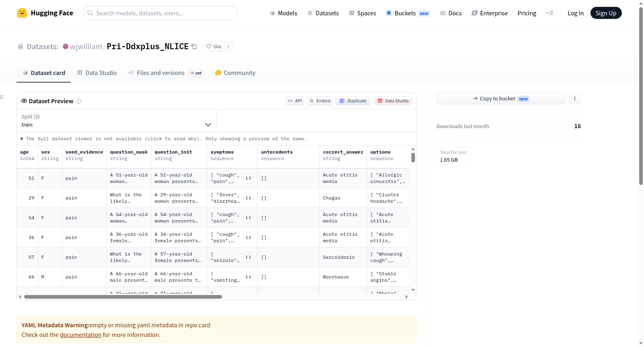Viewport: 644px width, 347px height.
Task: Open Data Studio from preview header
Action: click(x=393, y=101)
